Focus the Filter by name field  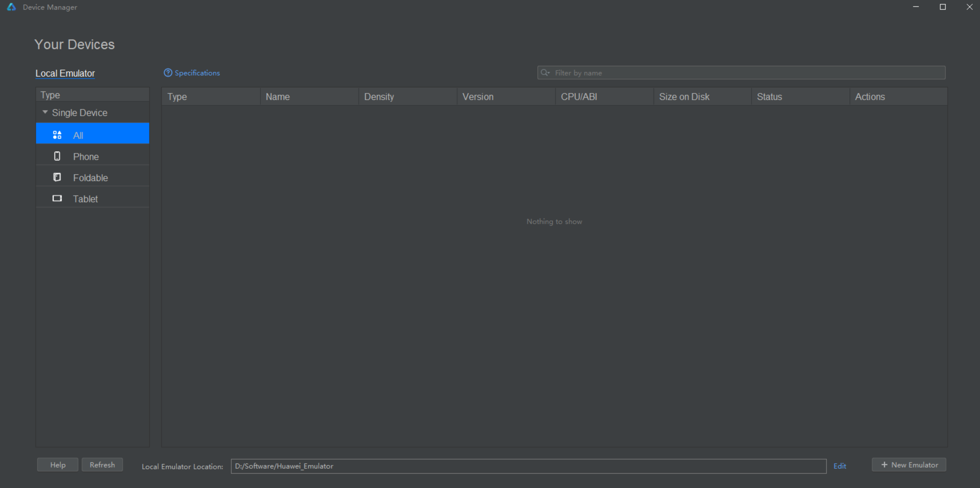point(746,73)
